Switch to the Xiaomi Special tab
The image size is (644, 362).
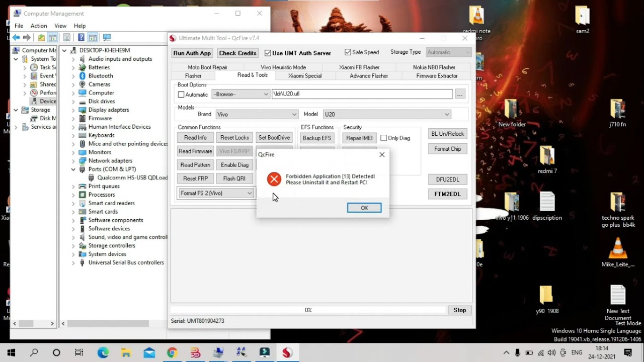pyautogui.click(x=305, y=76)
